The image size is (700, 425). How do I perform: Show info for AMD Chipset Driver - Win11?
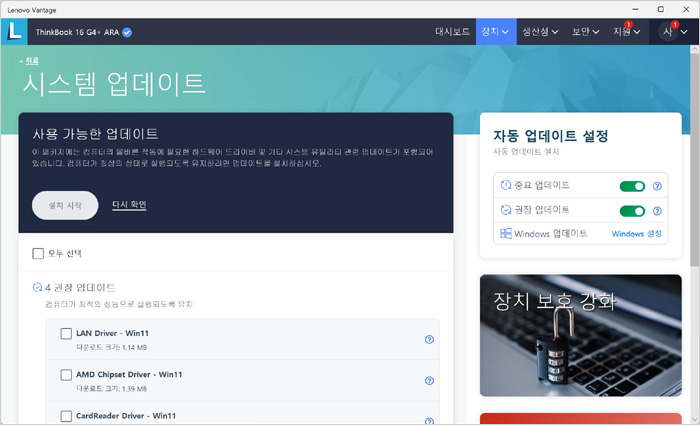point(429,380)
